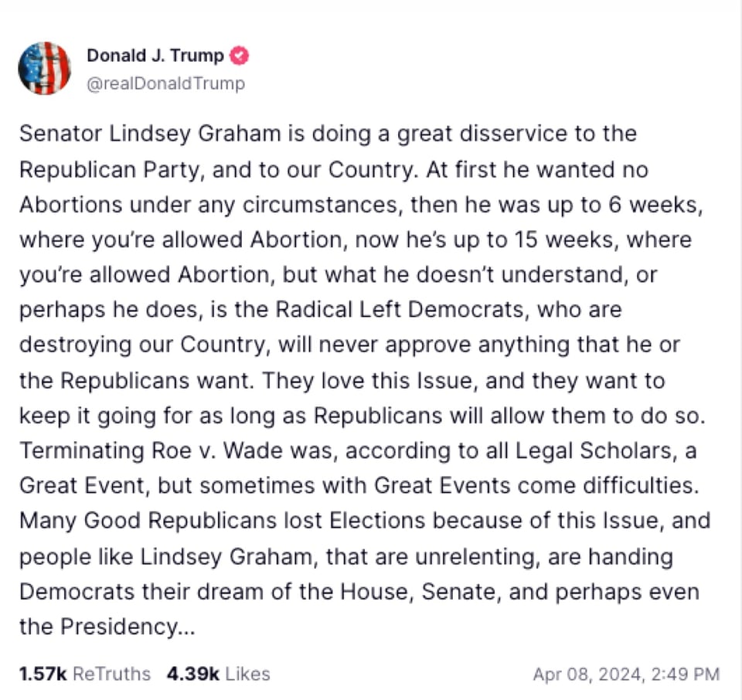The width and height of the screenshot is (742, 700).
Task: Click the red verified badge icon
Action: pyautogui.click(x=240, y=56)
